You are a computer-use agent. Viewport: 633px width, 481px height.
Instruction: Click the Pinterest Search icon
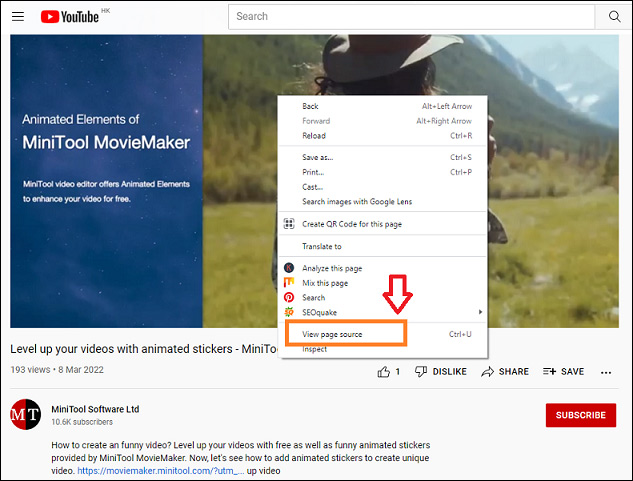point(289,297)
